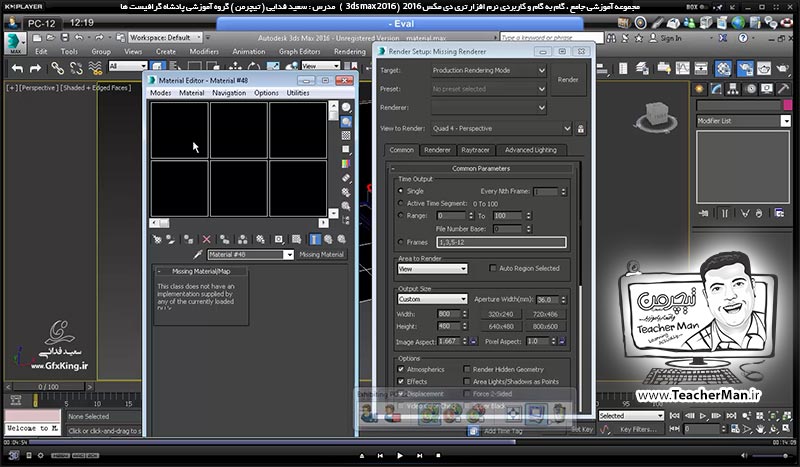
Task: Open the Create command panel tab
Action: (x=699, y=89)
